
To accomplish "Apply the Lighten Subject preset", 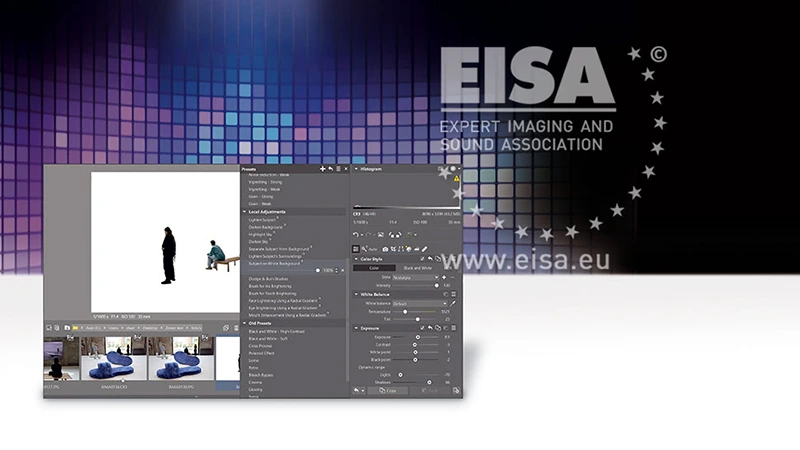I will click(262, 220).
